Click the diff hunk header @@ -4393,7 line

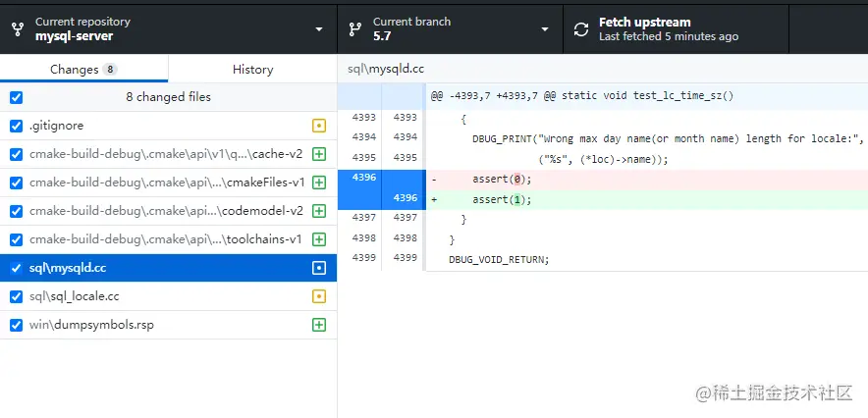582,95
